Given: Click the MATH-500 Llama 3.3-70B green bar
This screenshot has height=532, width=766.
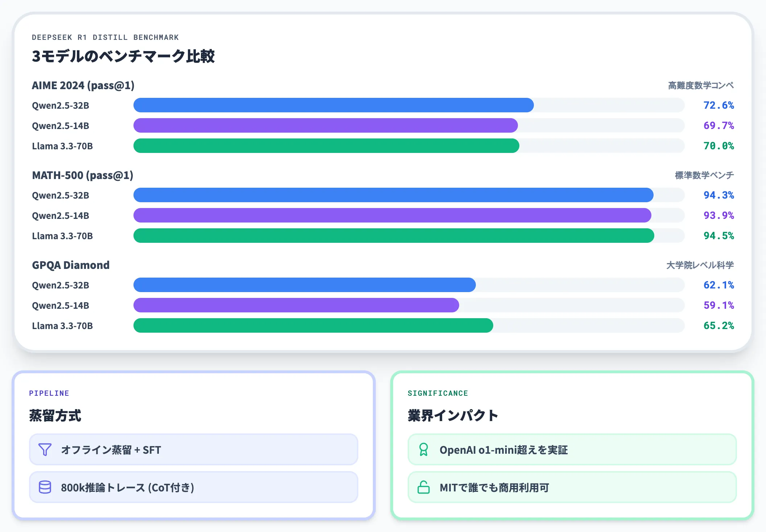Looking at the screenshot, I should 394,236.
